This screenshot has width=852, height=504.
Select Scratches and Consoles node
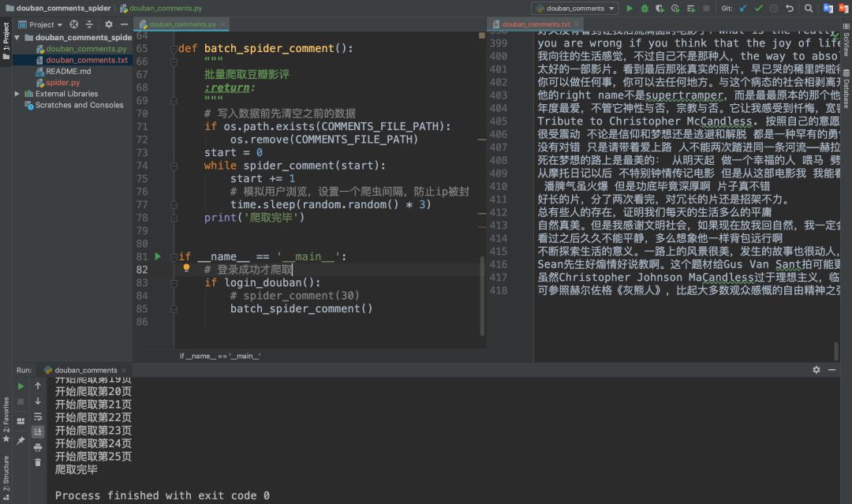[x=79, y=106]
